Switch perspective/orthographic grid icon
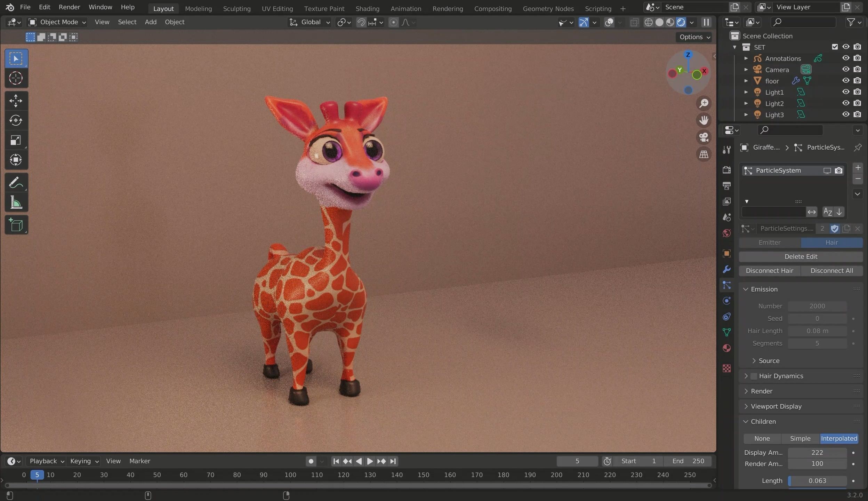The height and width of the screenshot is (501, 868). 704,154
